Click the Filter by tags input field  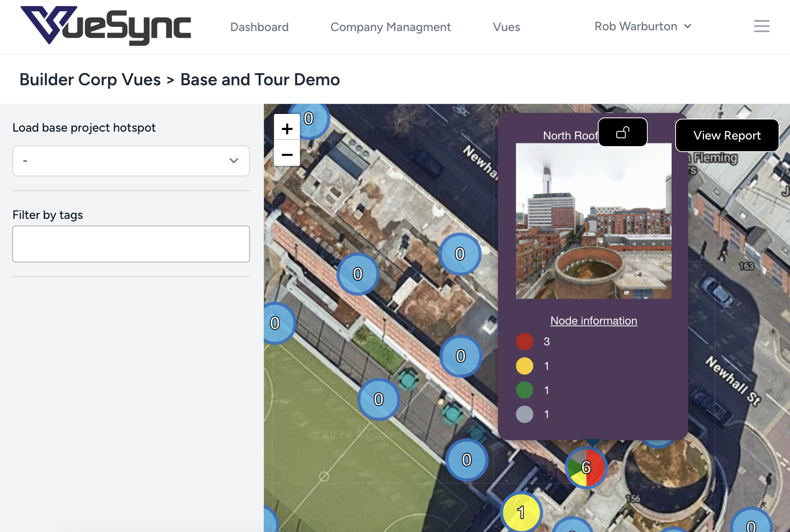point(131,244)
